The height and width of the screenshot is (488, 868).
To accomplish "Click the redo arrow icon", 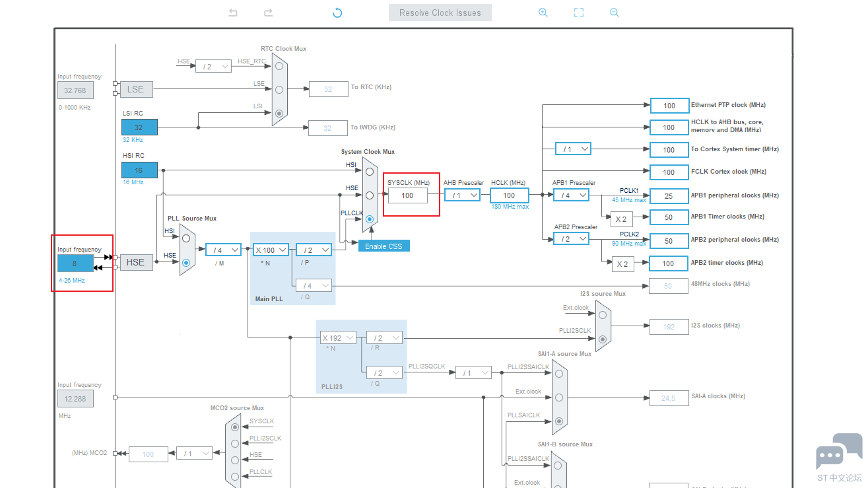I will point(268,13).
